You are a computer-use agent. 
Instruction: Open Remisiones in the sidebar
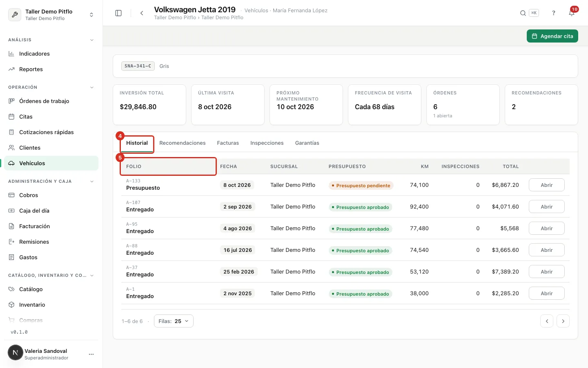51,242
